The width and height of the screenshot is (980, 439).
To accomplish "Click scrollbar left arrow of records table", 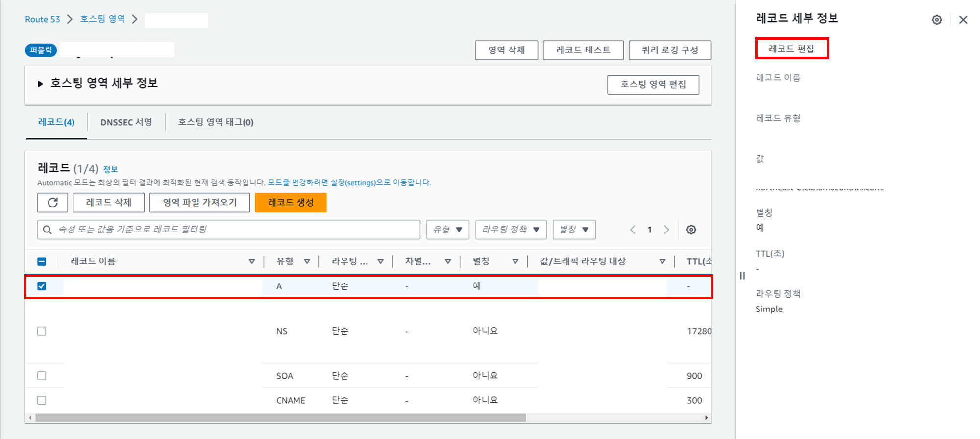I will point(30,418).
